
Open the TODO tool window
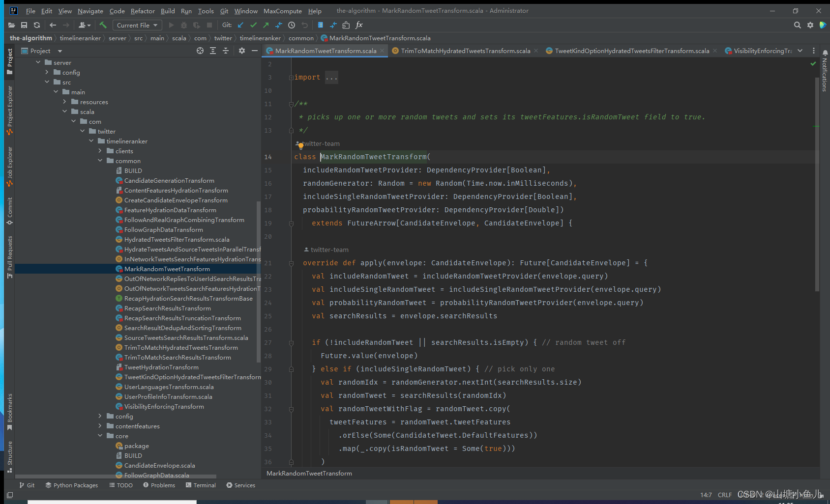click(x=121, y=485)
